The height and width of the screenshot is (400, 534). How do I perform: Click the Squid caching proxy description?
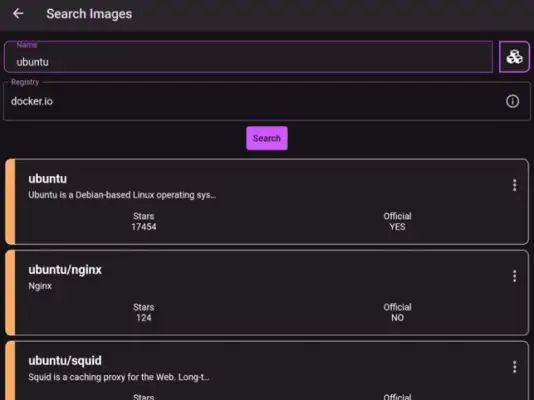pos(119,377)
